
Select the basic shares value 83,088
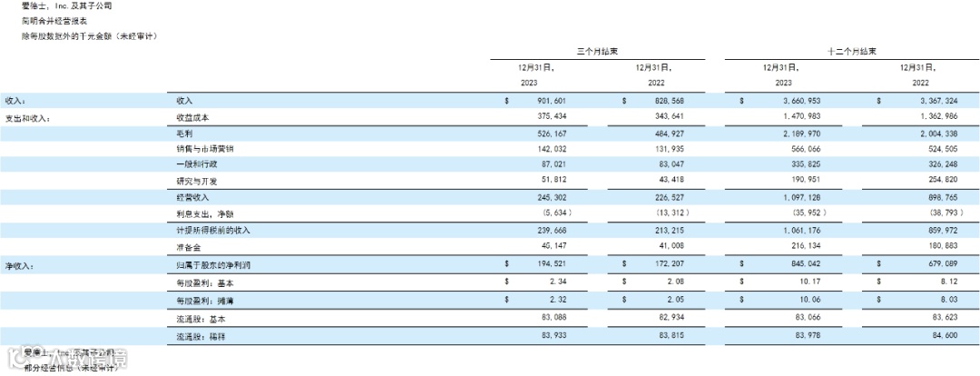554,319
